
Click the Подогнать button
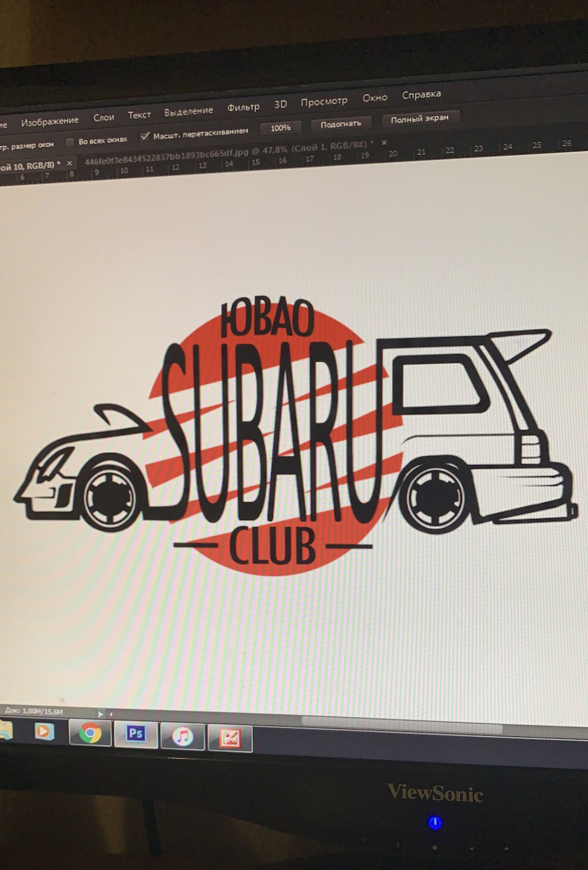pos(341,124)
